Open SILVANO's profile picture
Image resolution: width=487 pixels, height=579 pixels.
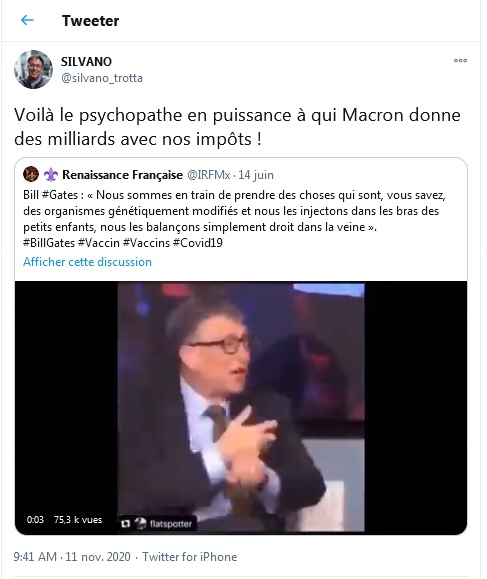pyautogui.click(x=33, y=69)
